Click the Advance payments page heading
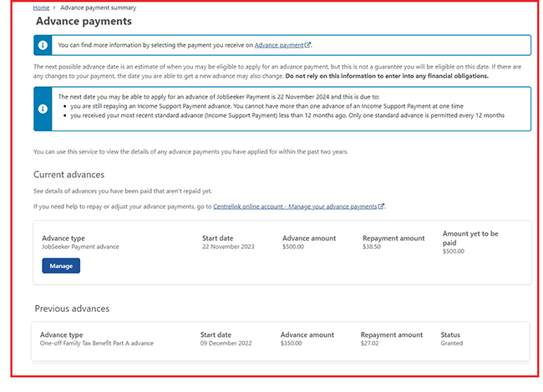This screenshot has width=543, height=392. tap(83, 21)
